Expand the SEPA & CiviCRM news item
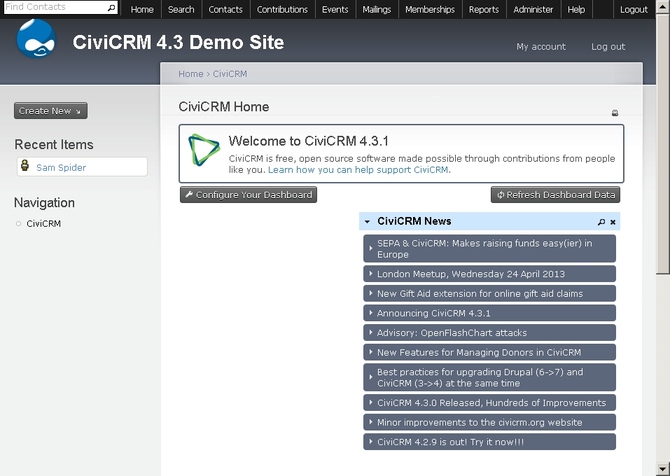Screen dimensions: 670x476 click(489, 249)
